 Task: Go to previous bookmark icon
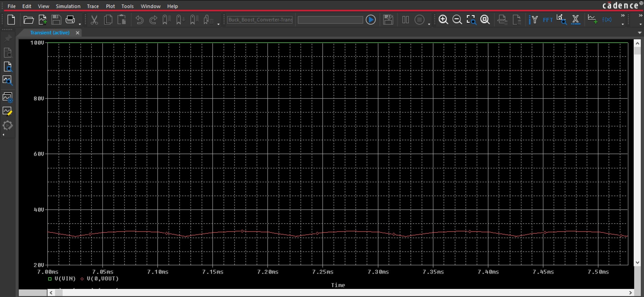194,20
